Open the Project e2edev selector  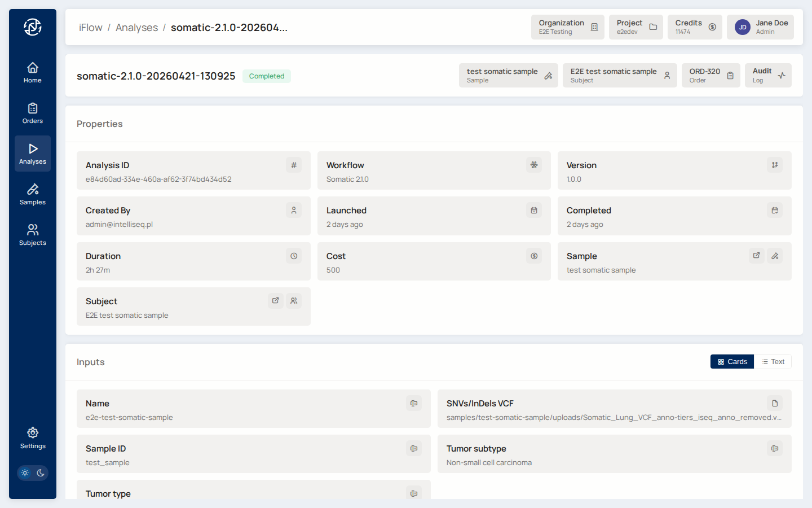click(636, 27)
